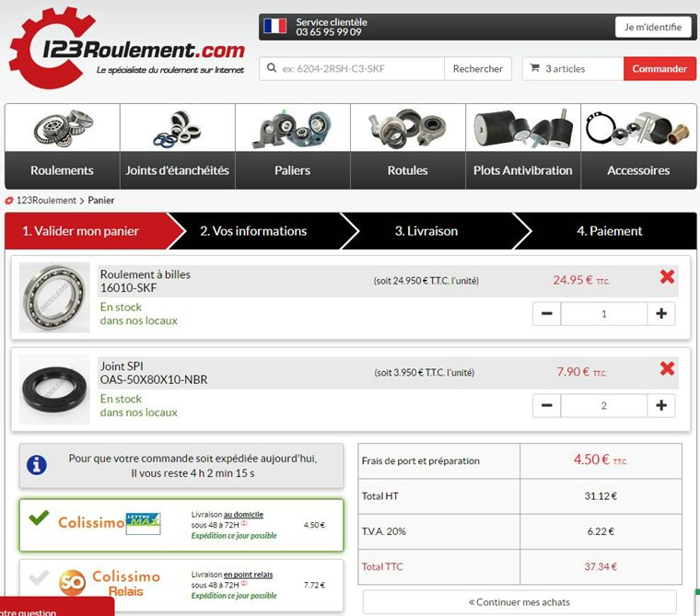The image size is (700, 616).
Task: Open the 3 articles cart summary
Action: pos(573,68)
